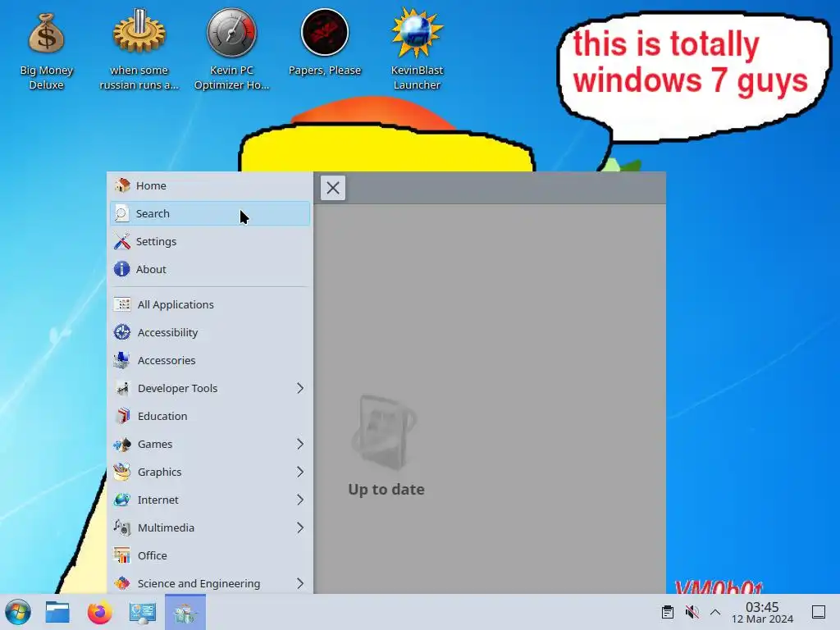
Task: Click the Education books icon
Action: 122,416
